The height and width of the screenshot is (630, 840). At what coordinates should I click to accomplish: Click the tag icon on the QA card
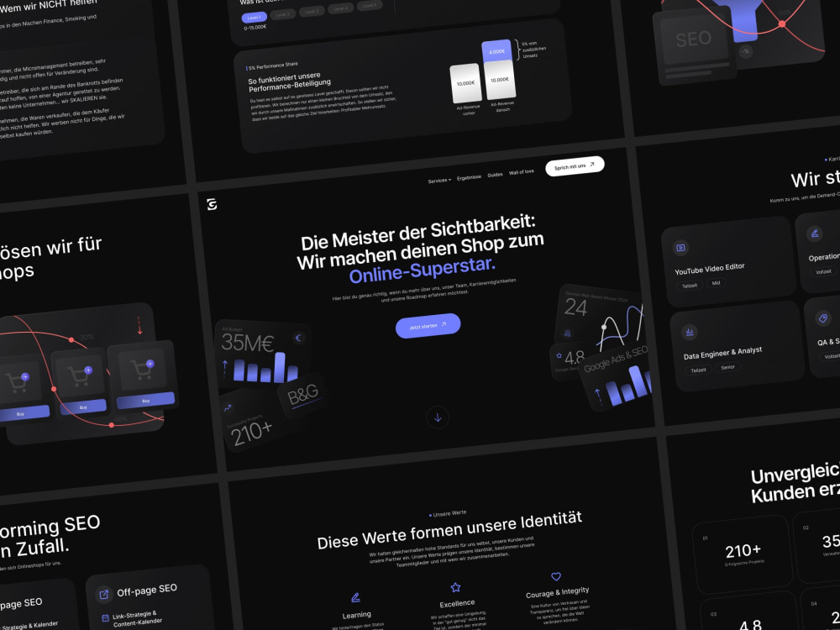[x=823, y=318]
